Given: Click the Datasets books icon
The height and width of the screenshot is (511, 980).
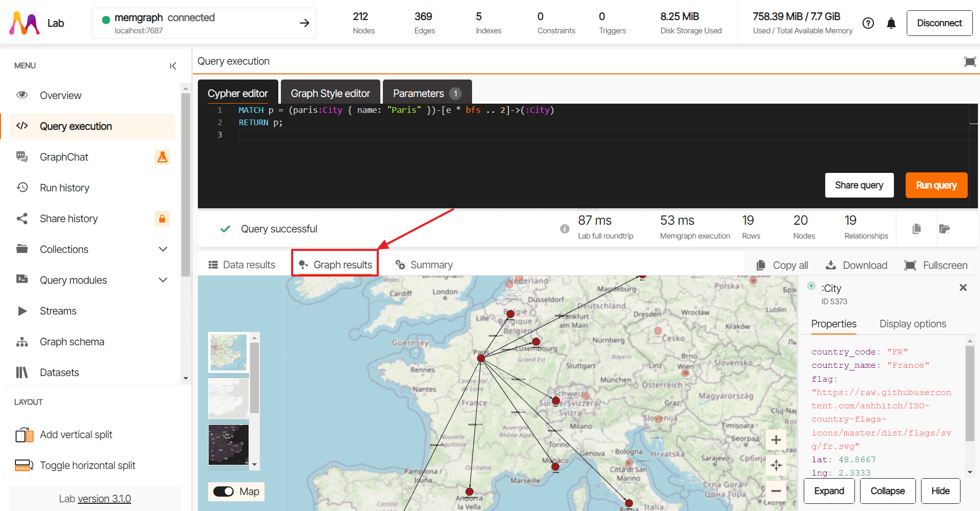Looking at the screenshot, I should pos(22,372).
